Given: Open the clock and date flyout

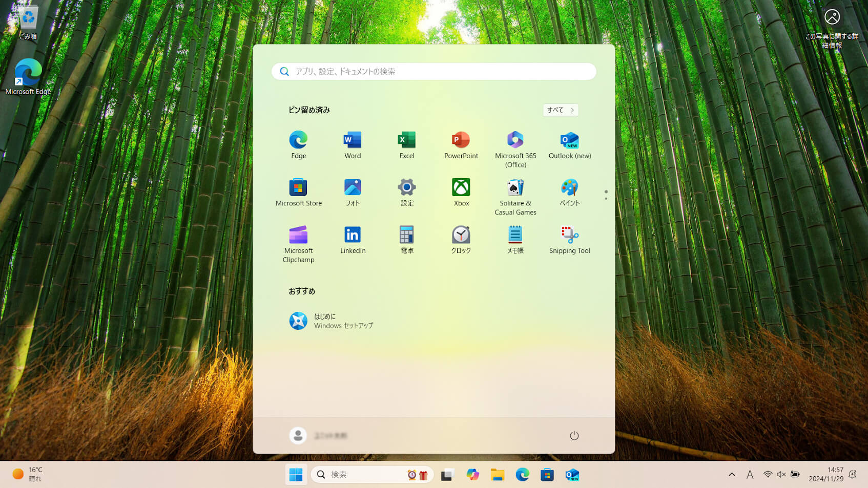Looking at the screenshot, I should point(826,475).
